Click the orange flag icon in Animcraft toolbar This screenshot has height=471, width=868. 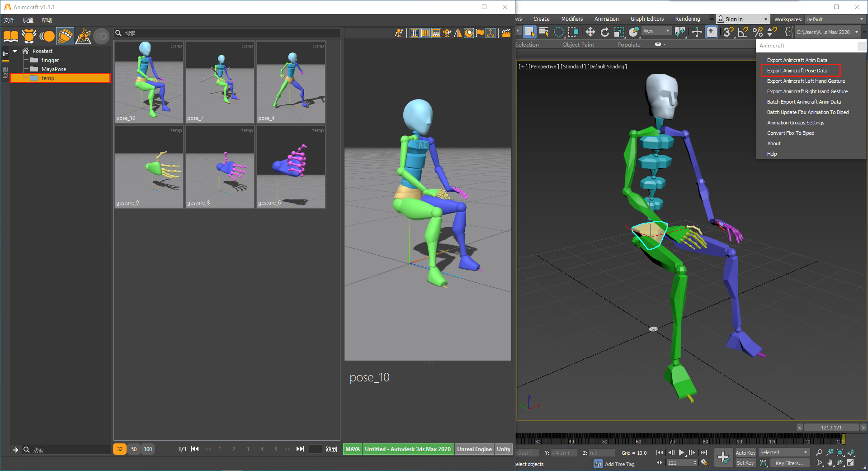[x=480, y=33]
